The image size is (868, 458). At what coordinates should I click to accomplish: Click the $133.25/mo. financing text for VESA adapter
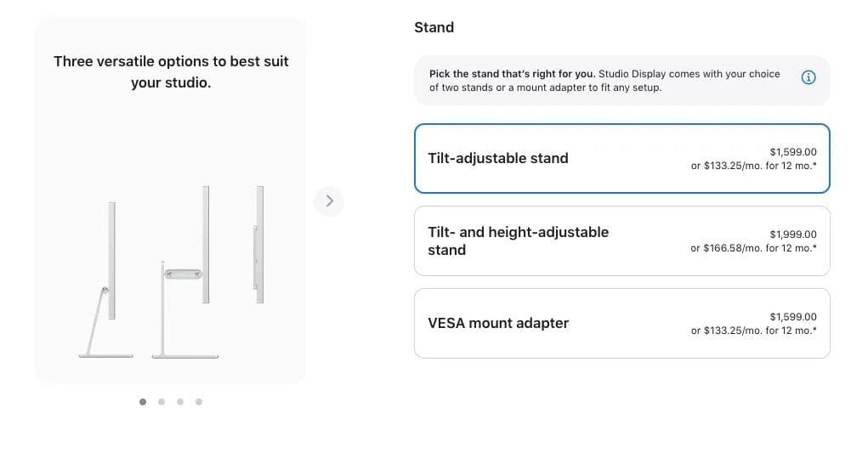pos(753,331)
